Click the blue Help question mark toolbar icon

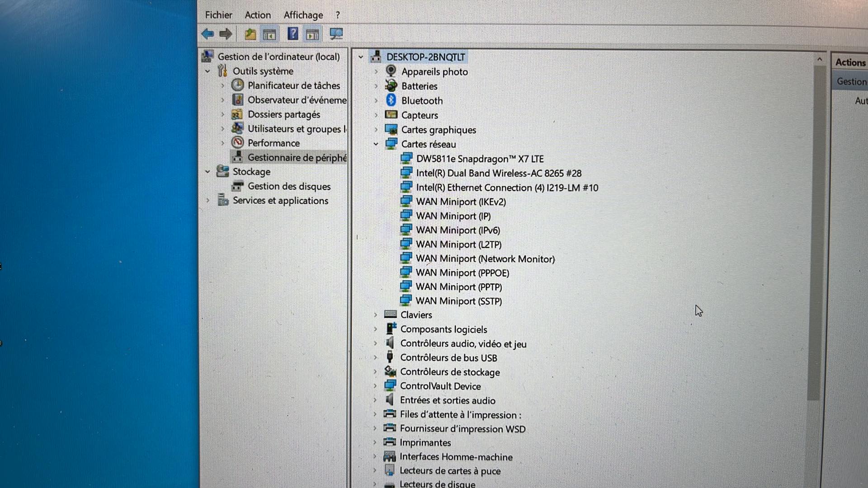[292, 34]
